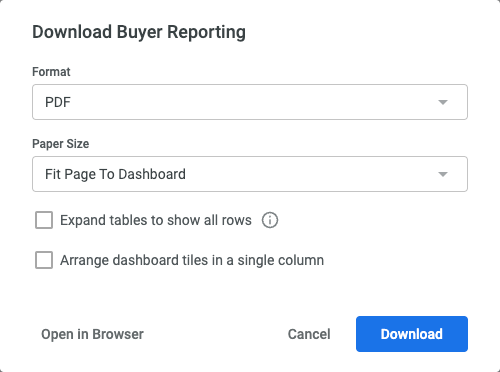This screenshot has width=500, height=372.
Task: Toggle the checkbox above Arrange dashboard tiles
Action: click(44, 220)
